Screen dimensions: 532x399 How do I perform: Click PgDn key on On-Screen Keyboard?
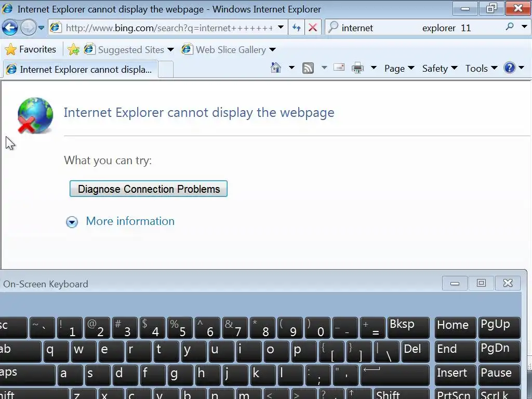(499, 352)
